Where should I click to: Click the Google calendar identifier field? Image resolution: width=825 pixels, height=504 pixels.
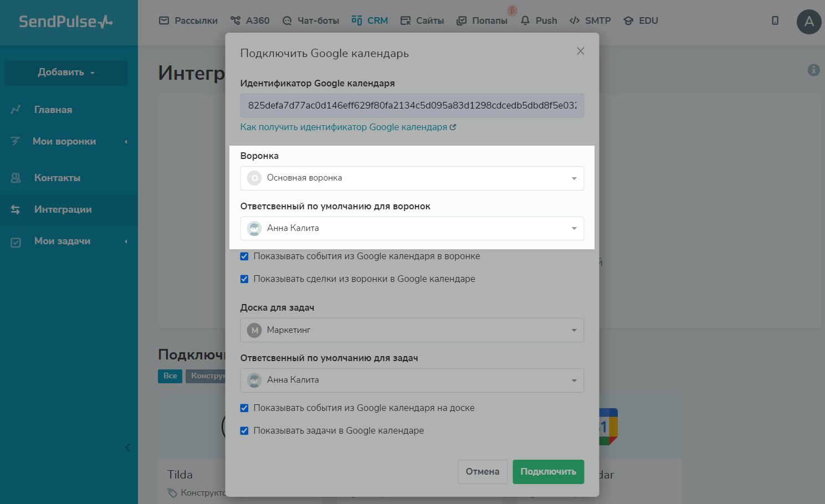coord(412,105)
